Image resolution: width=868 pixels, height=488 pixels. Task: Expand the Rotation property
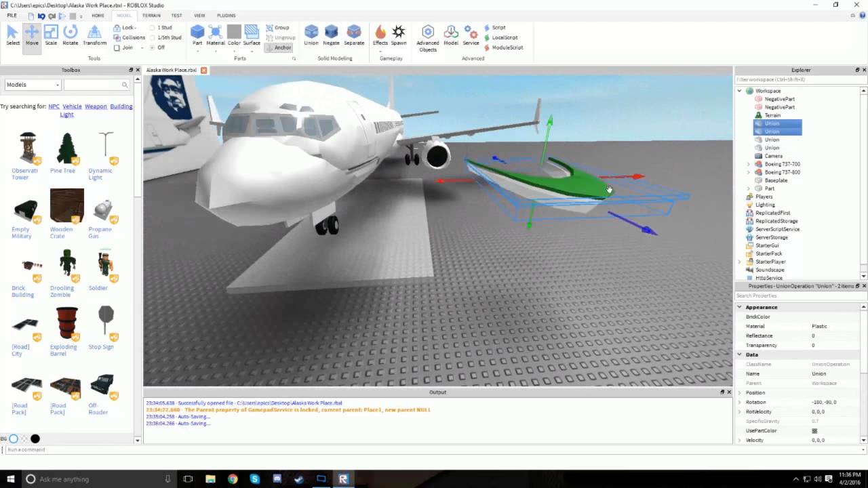coord(740,403)
